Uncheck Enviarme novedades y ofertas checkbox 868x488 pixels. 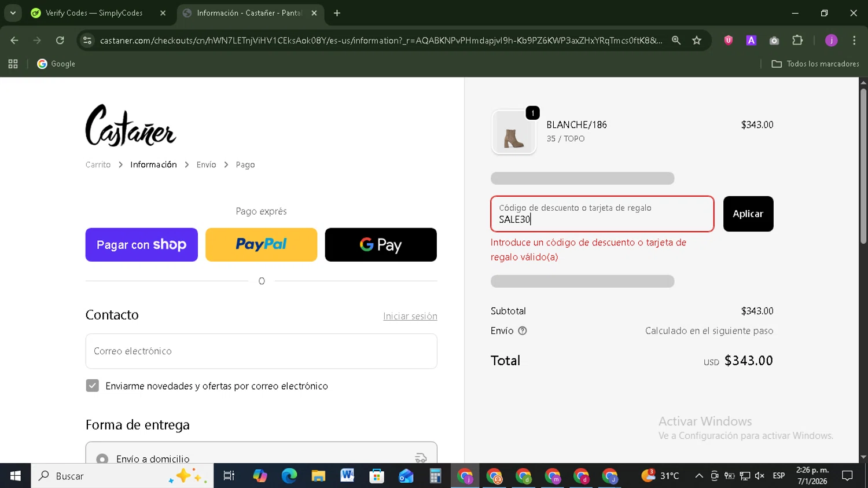click(x=93, y=386)
